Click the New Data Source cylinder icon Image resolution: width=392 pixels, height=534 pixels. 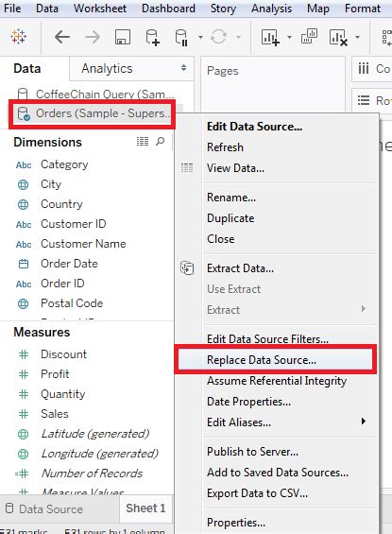[152, 37]
